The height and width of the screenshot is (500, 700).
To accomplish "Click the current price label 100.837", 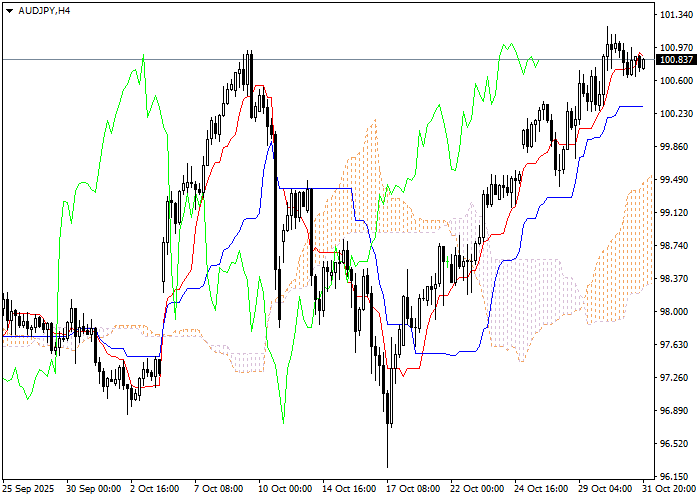I will (676, 60).
